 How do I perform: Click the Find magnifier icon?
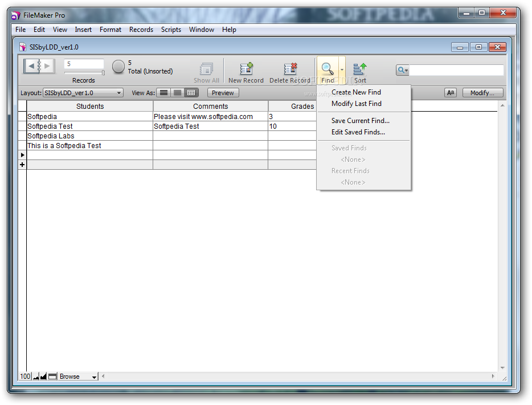point(328,69)
